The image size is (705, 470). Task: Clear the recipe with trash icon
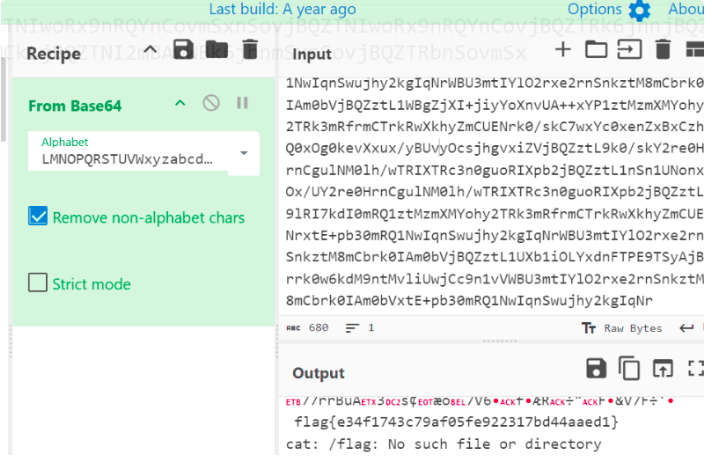point(250,50)
